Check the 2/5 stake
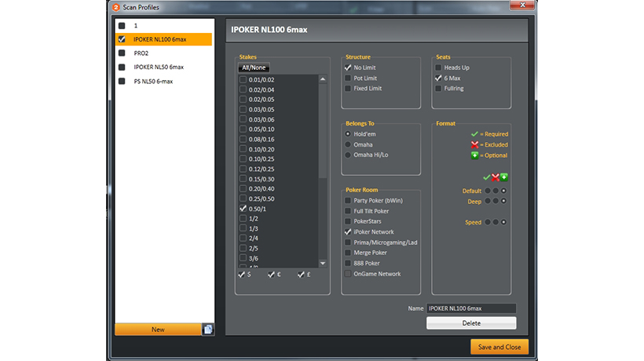This screenshot has width=644, height=361. pyautogui.click(x=243, y=248)
